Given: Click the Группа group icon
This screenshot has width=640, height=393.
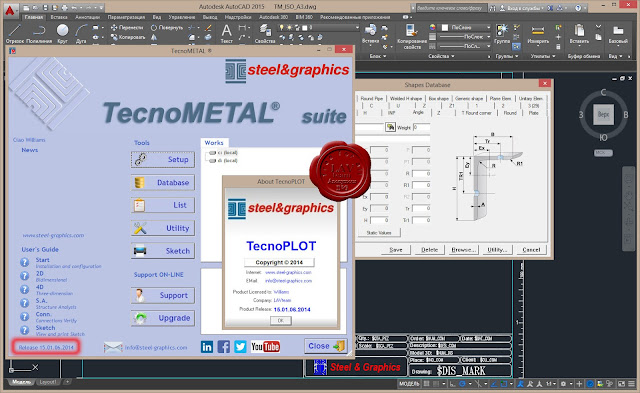Looking at the screenshot, I should (502, 33).
